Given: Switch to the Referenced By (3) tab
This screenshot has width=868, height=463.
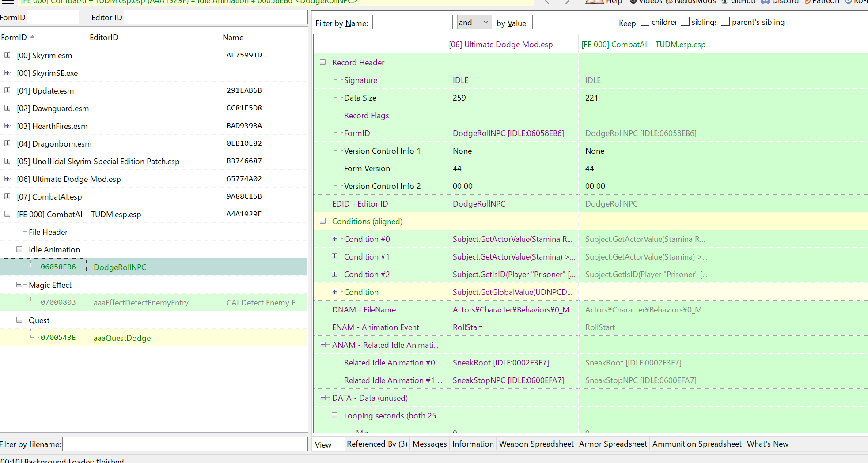Looking at the screenshot, I should 377,444.
